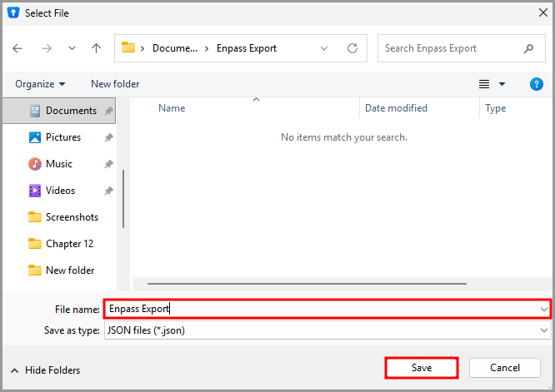The height and width of the screenshot is (392, 555).
Task: Create a New folder
Action: [x=115, y=84]
